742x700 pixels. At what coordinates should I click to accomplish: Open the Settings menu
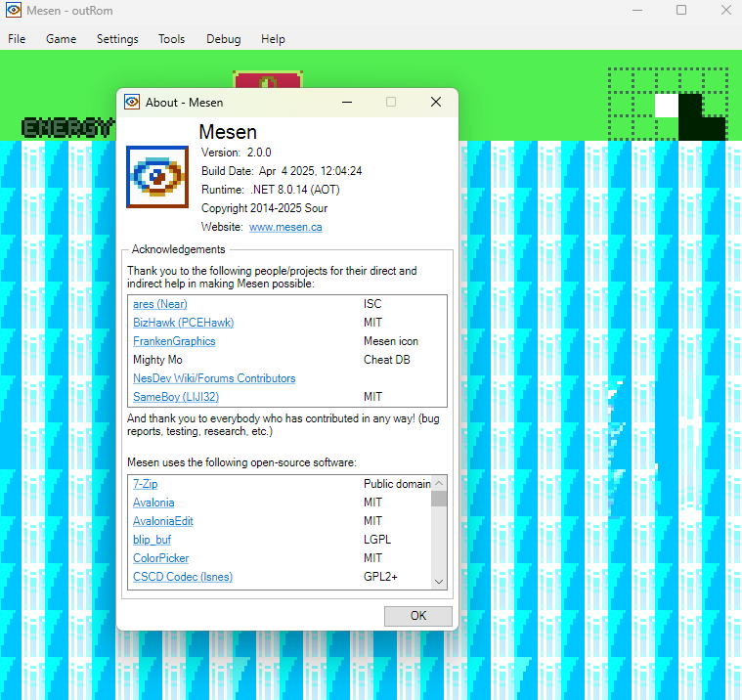tap(117, 39)
